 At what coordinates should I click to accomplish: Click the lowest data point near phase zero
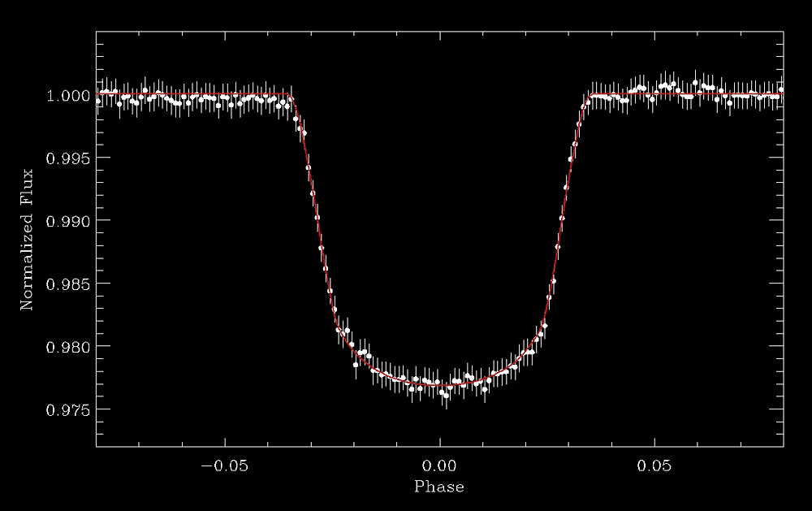click(446, 396)
